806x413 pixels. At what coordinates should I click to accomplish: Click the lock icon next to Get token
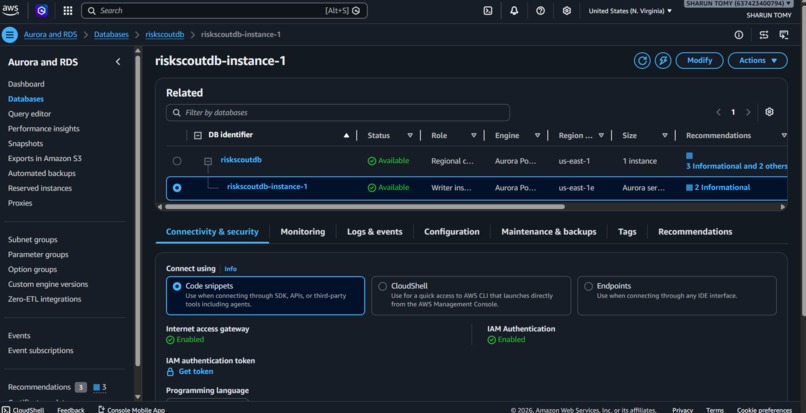click(x=170, y=372)
